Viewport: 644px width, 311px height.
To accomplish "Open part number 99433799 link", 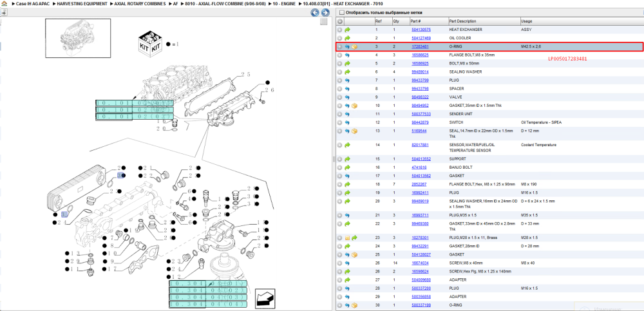I will [x=420, y=80].
